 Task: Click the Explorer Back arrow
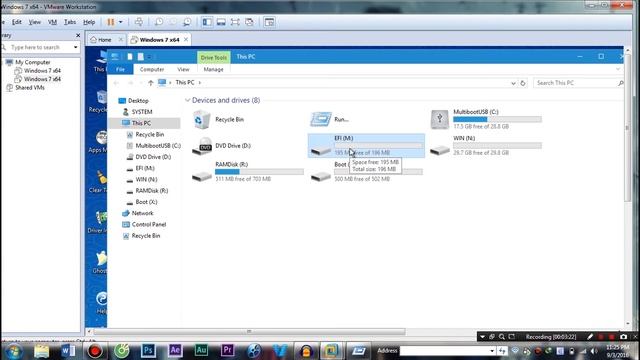(x=116, y=83)
